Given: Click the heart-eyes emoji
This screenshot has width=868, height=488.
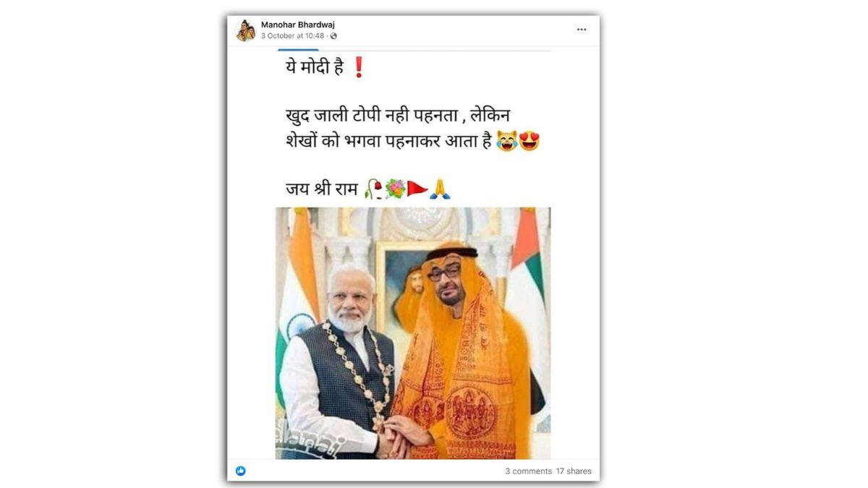Looking at the screenshot, I should click(529, 142).
